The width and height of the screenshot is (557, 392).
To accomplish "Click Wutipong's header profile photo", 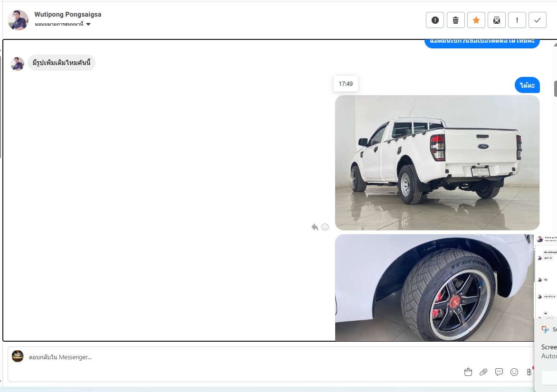I will click(x=18, y=20).
